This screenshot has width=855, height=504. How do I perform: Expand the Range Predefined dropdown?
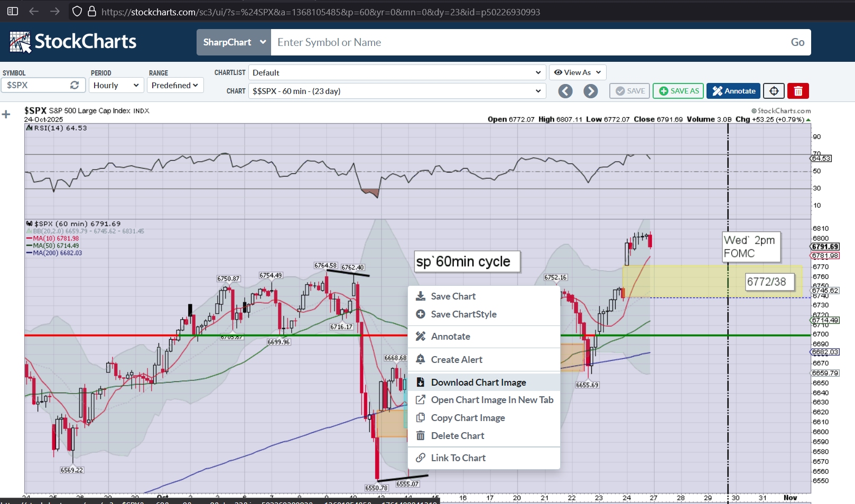pyautogui.click(x=175, y=85)
